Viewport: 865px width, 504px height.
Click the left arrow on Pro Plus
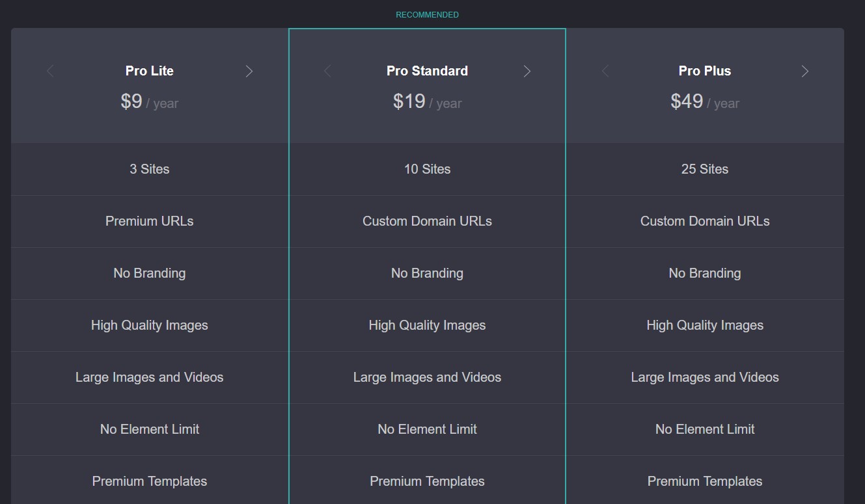tap(605, 71)
